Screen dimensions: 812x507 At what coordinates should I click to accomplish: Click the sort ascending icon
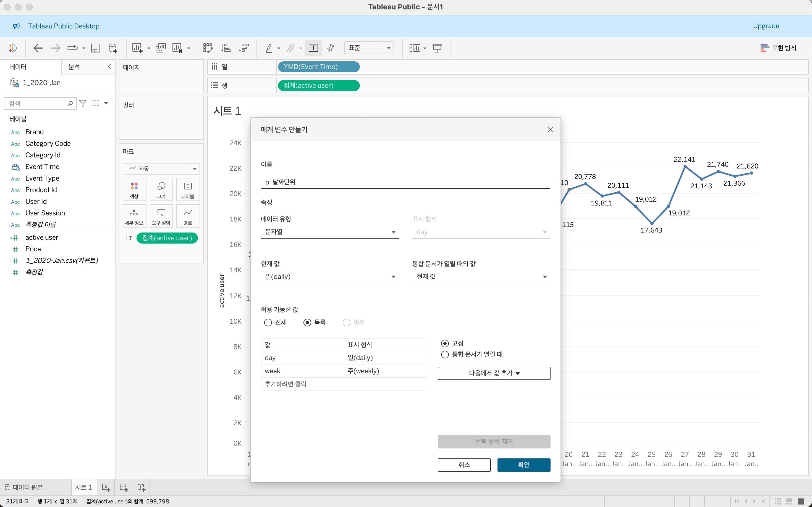point(226,48)
